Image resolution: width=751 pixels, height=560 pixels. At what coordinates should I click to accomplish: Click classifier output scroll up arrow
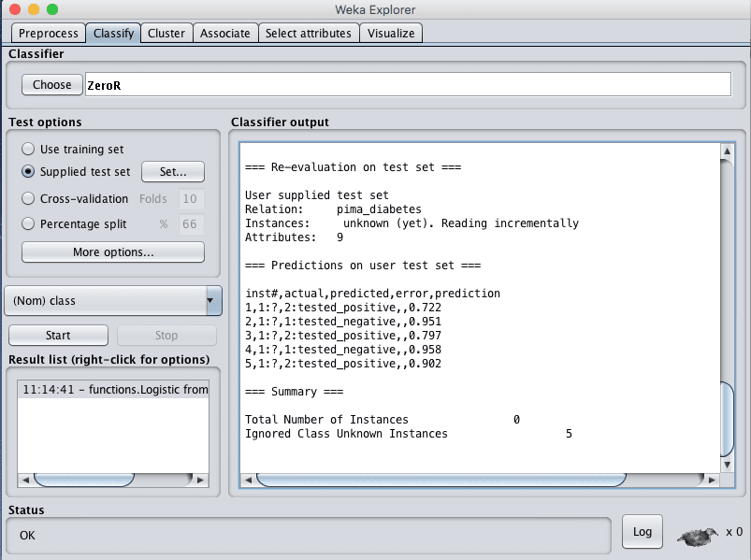click(x=727, y=151)
